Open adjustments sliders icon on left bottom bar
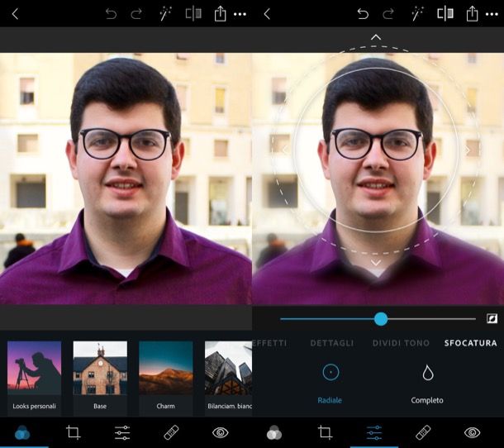Screen dimensions: 504x448 click(x=122, y=432)
